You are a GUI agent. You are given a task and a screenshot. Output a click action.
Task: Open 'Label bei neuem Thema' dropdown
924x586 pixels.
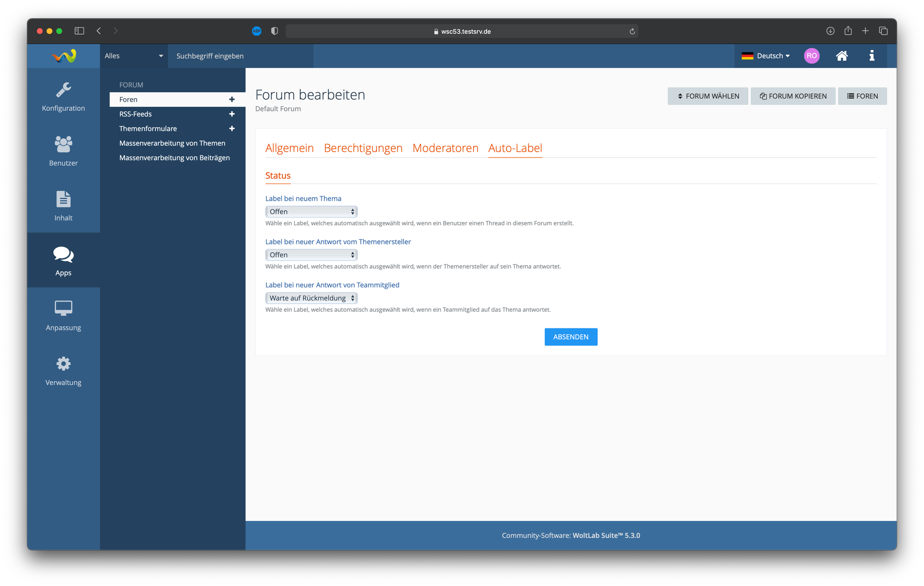(x=311, y=212)
